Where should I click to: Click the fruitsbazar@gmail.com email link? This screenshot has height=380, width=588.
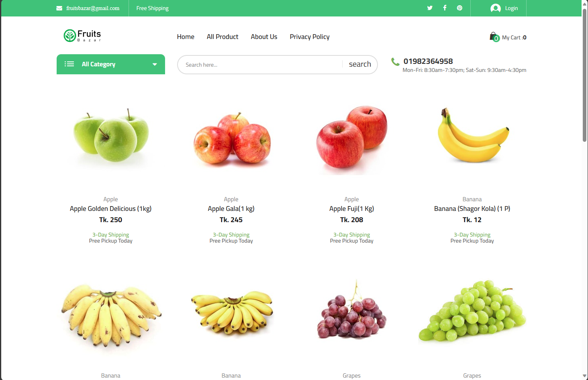pyautogui.click(x=93, y=8)
